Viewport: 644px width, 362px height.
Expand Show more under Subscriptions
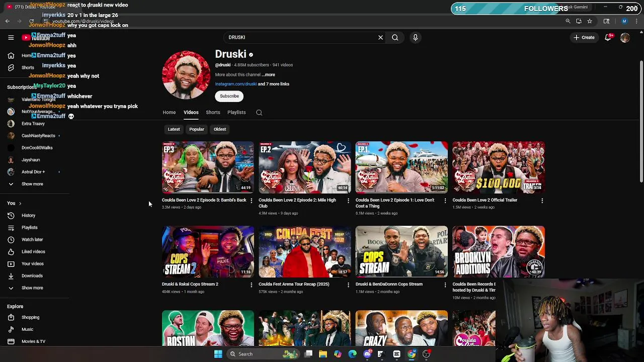pos(32,184)
